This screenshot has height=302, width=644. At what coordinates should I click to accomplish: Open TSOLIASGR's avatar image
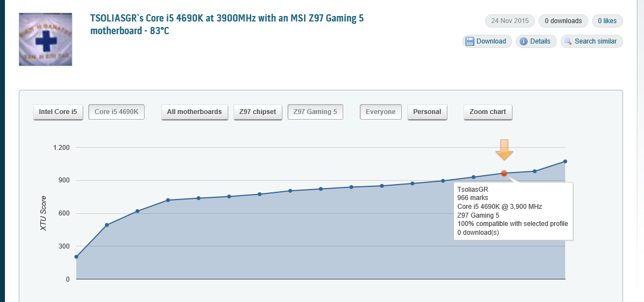(46, 39)
